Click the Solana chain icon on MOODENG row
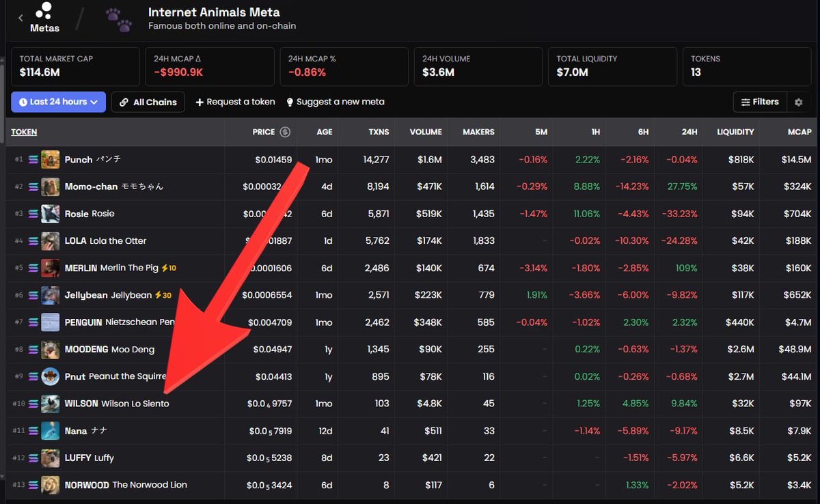This screenshot has width=820, height=504. pyautogui.click(x=33, y=349)
